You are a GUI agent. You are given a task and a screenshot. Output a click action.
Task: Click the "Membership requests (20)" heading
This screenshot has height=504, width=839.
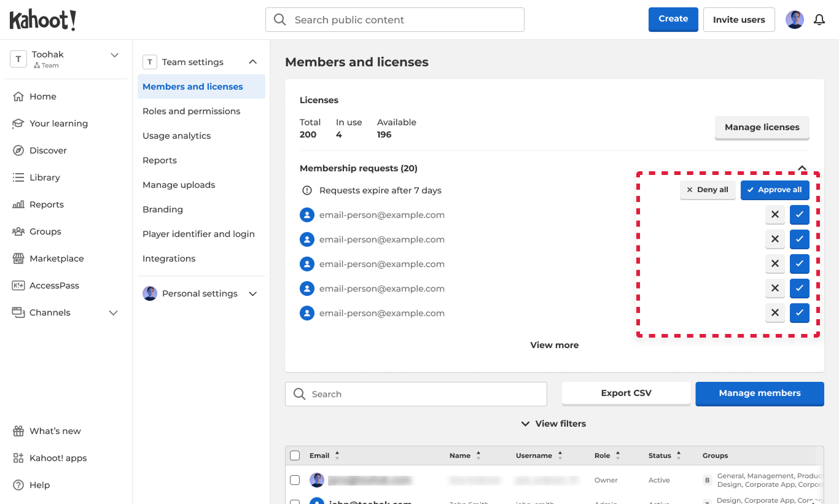coord(359,168)
